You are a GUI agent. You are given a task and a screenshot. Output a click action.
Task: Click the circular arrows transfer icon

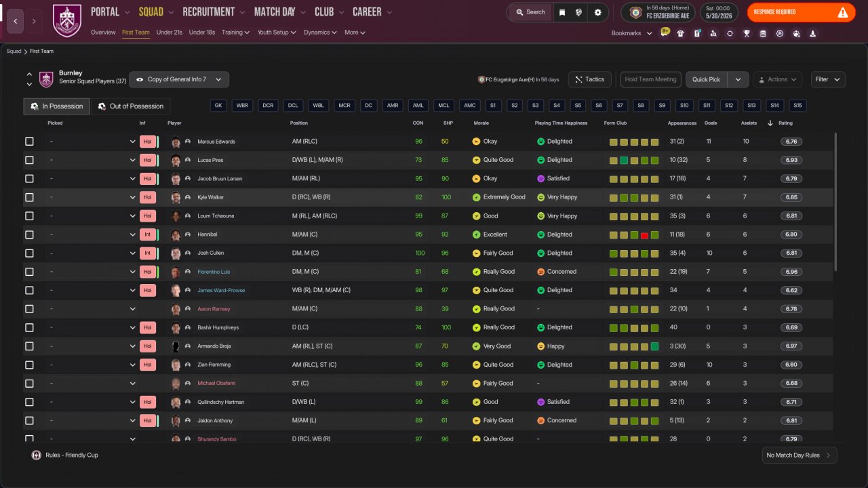click(730, 33)
